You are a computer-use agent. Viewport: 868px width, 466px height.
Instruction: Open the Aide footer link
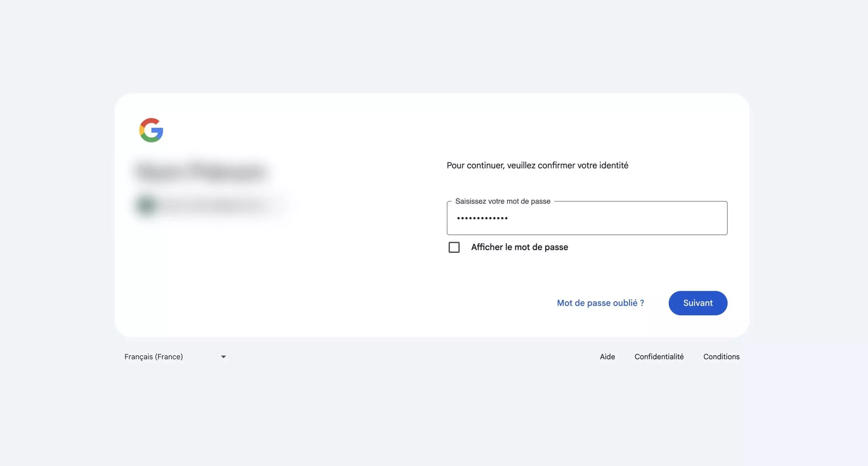[x=607, y=357]
